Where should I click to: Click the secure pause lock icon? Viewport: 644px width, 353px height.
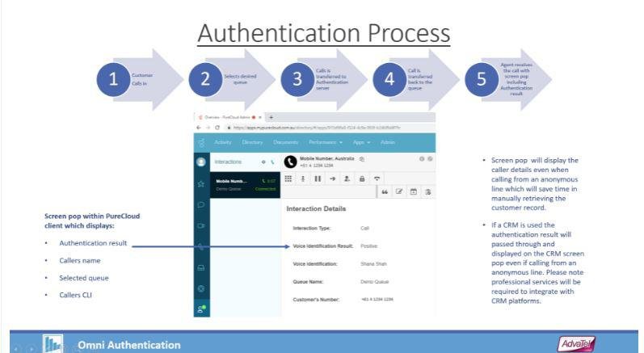coord(362,179)
